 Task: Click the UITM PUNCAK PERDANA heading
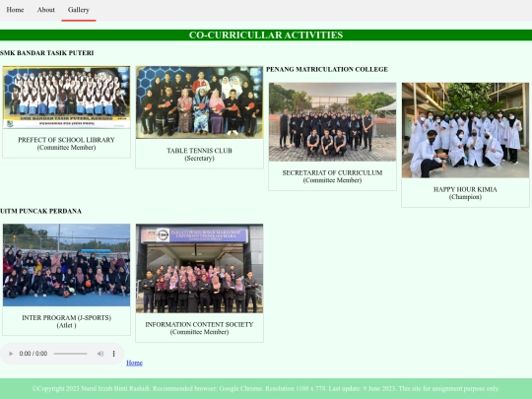pos(40,211)
